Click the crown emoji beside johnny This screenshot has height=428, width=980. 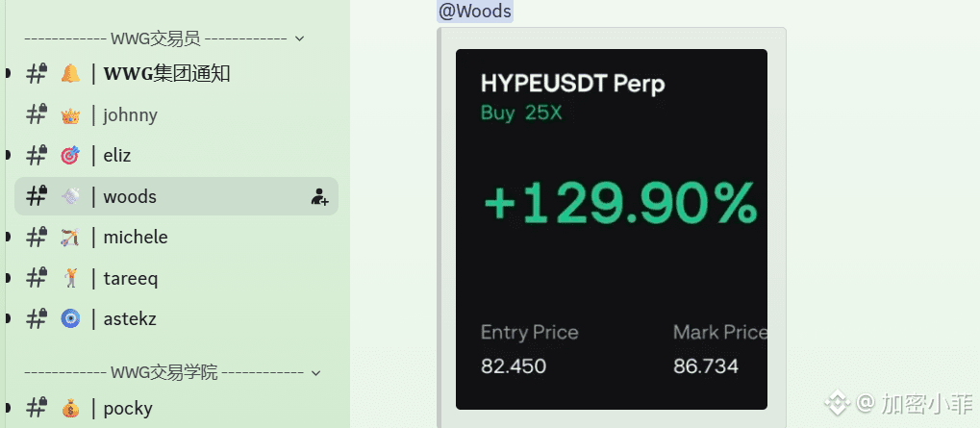click(x=70, y=115)
